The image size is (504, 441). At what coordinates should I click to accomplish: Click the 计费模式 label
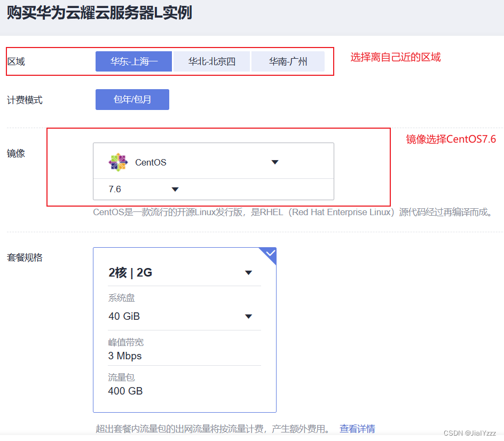click(x=25, y=100)
